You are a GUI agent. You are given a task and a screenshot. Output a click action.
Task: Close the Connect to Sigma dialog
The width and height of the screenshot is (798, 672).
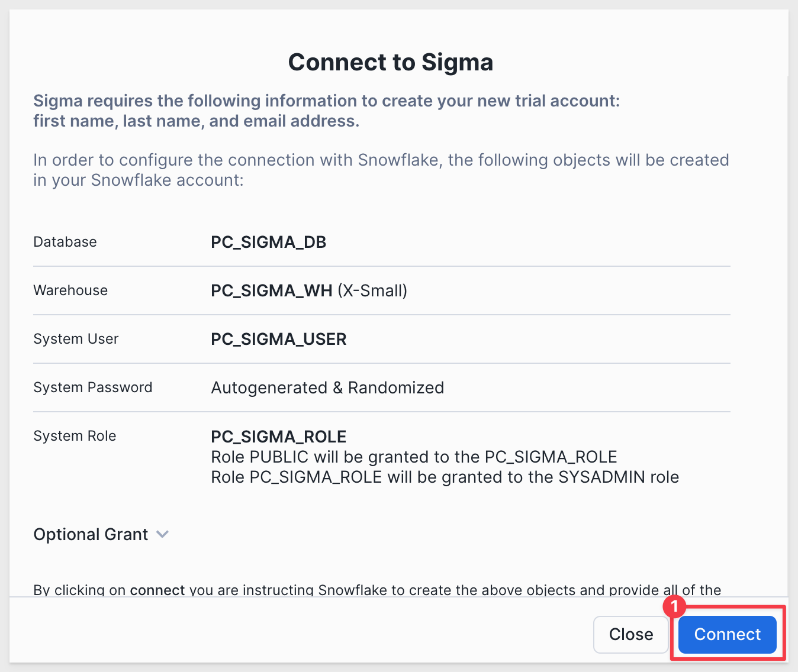pos(631,634)
